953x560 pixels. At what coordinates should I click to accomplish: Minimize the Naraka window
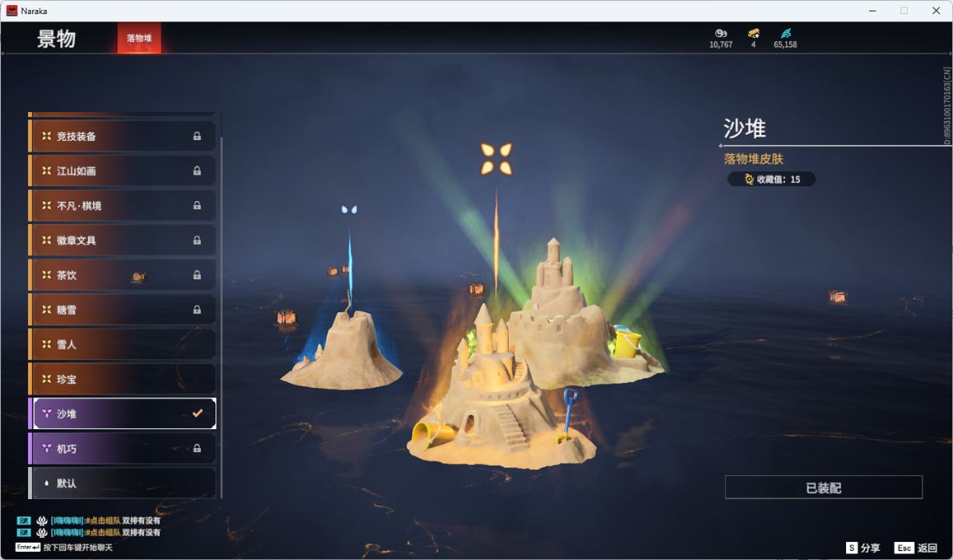tap(873, 11)
